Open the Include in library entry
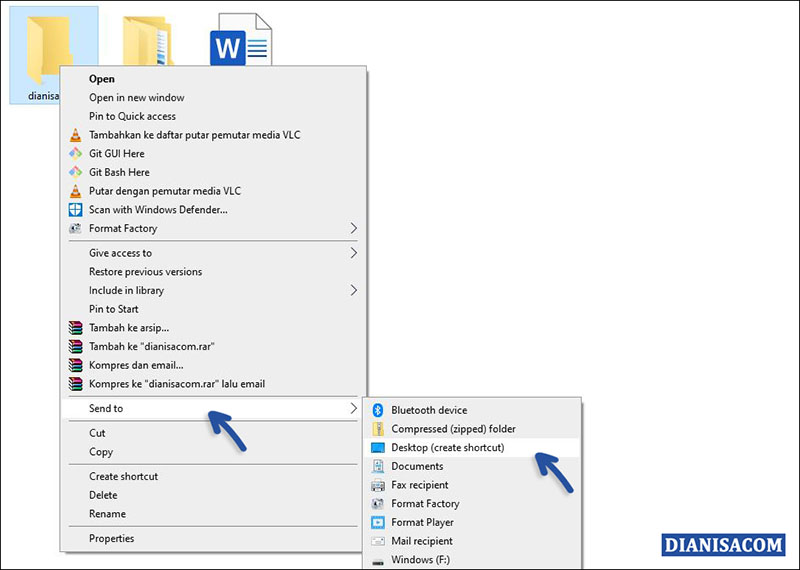 coord(213,290)
